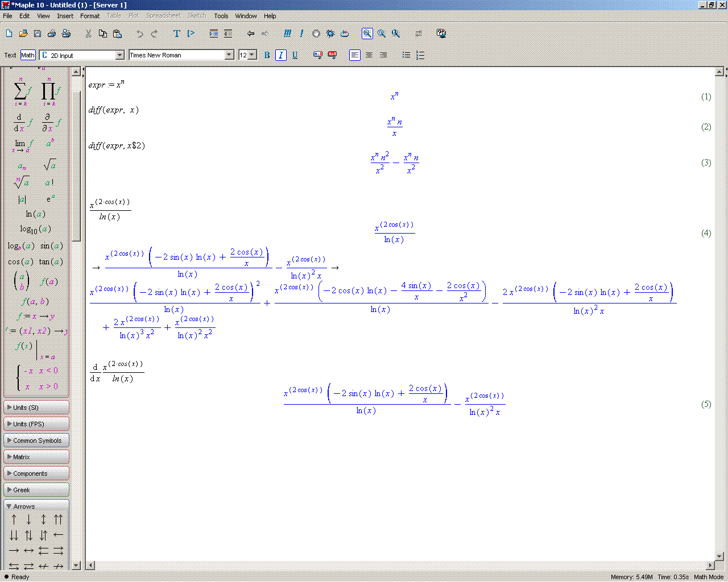
Task: Insert the square root template
Action: coord(49,165)
